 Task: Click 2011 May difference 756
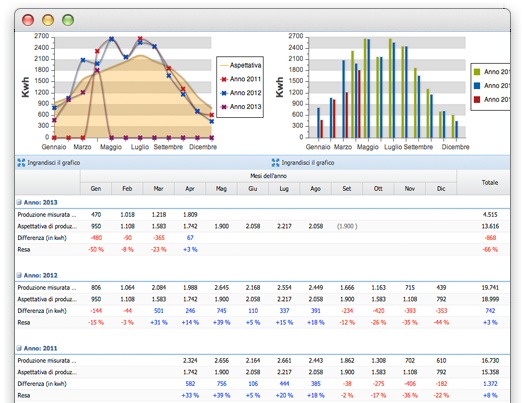point(221,384)
